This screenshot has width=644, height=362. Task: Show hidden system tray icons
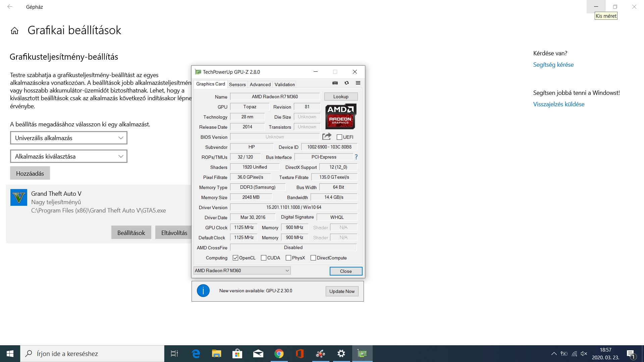pyautogui.click(x=554, y=354)
